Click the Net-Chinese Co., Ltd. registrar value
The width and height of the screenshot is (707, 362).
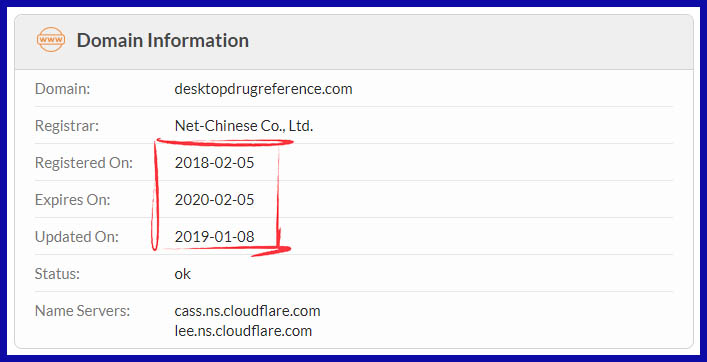243,126
